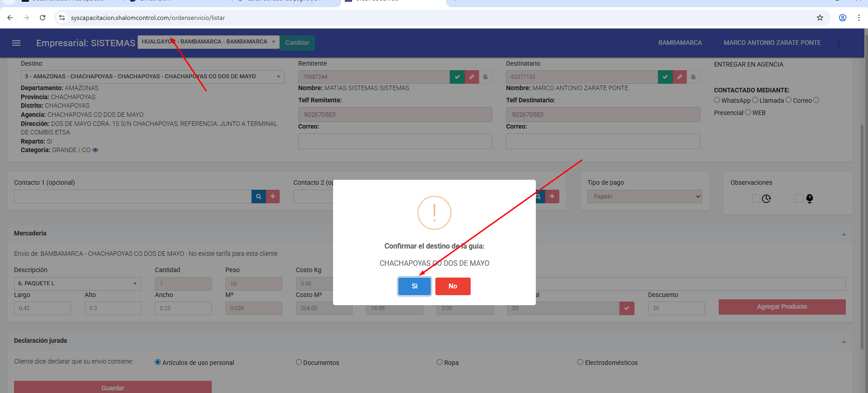Click the search icon for Contacto 1

point(258,196)
